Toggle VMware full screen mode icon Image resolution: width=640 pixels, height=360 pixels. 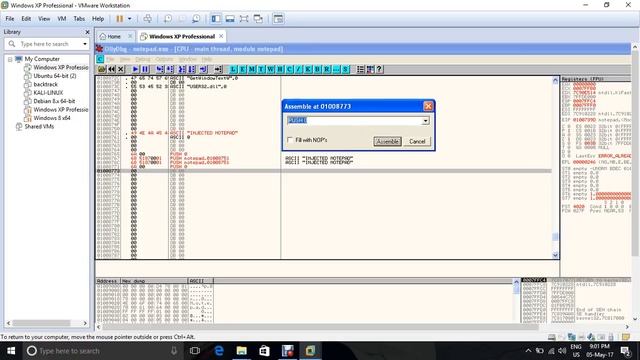(x=244, y=19)
